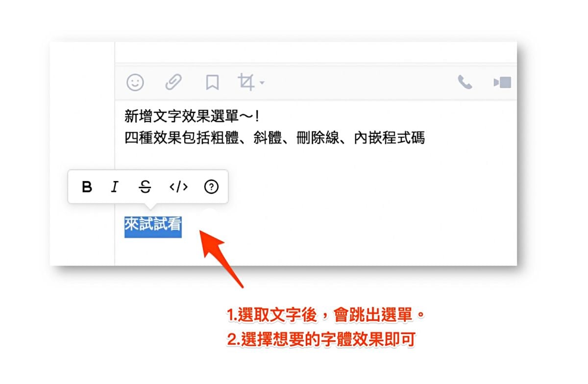
Task: Click the empty chat area above the toolbar
Action: pyautogui.click(x=316, y=51)
